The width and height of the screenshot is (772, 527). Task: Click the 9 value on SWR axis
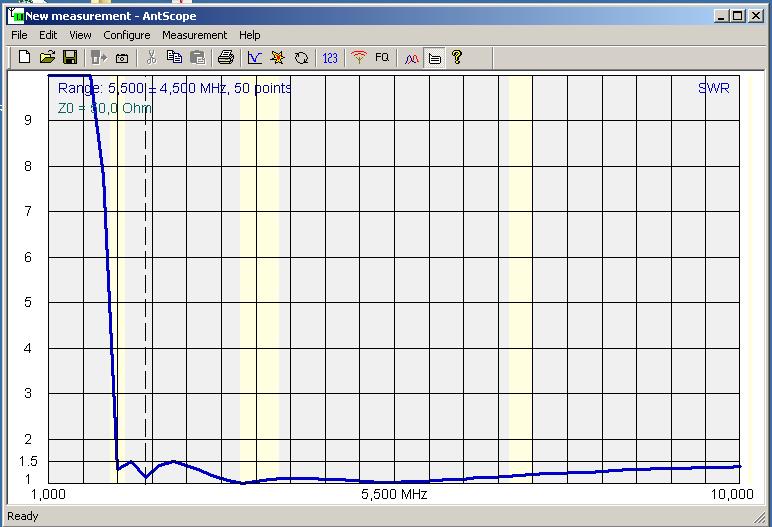tap(28, 120)
